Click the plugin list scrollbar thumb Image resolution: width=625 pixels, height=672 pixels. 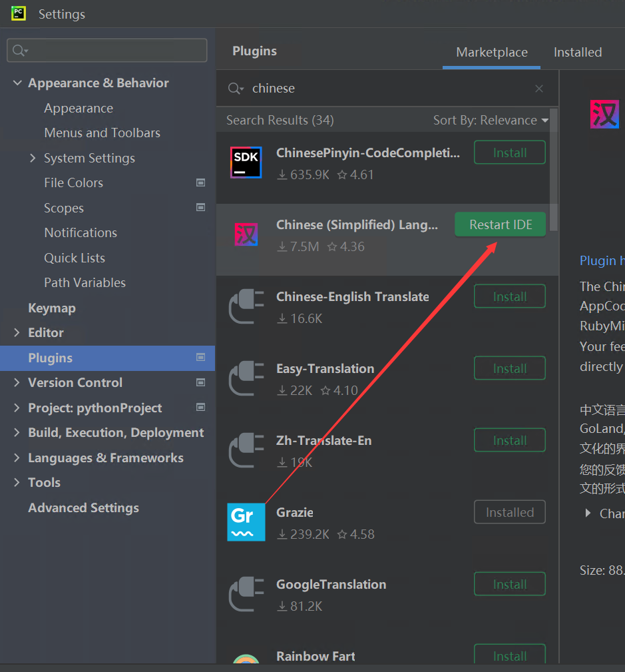[x=554, y=170]
